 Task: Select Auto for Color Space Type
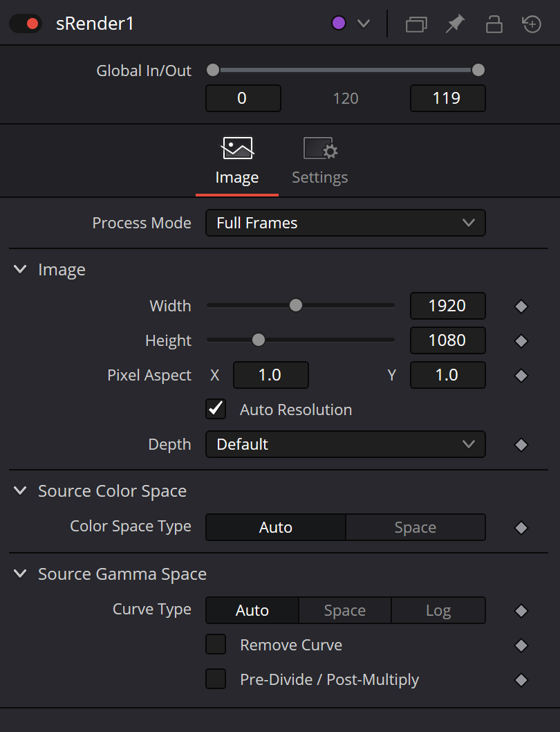pyautogui.click(x=276, y=527)
